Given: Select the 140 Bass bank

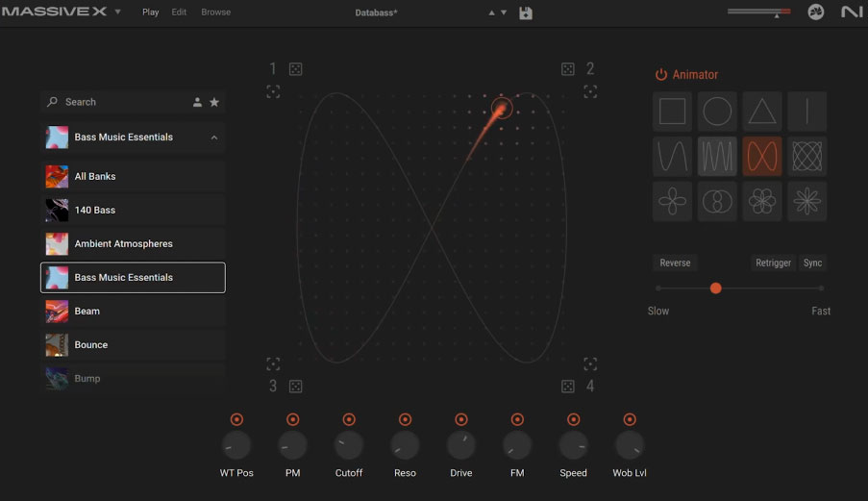Looking at the screenshot, I should 133,211.
